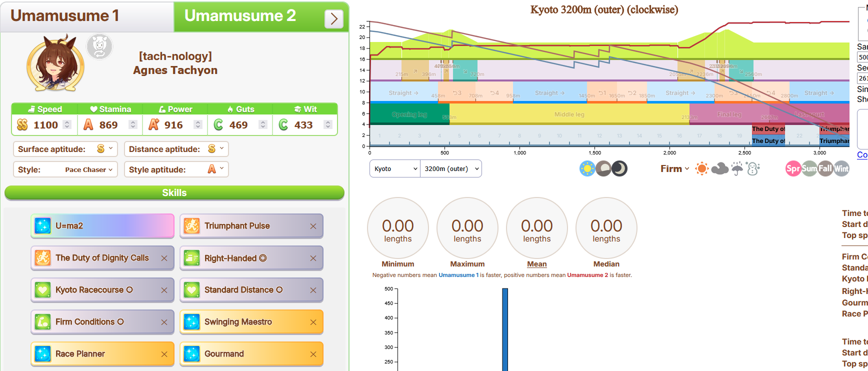Open Firm ground condition dropdown

tap(674, 168)
